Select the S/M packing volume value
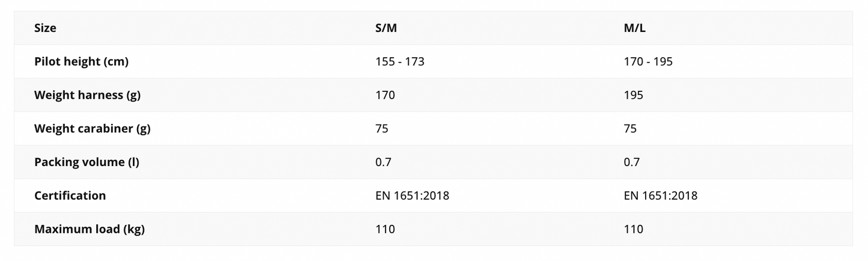Image resolution: width=868 pixels, height=261 pixels. point(383,162)
